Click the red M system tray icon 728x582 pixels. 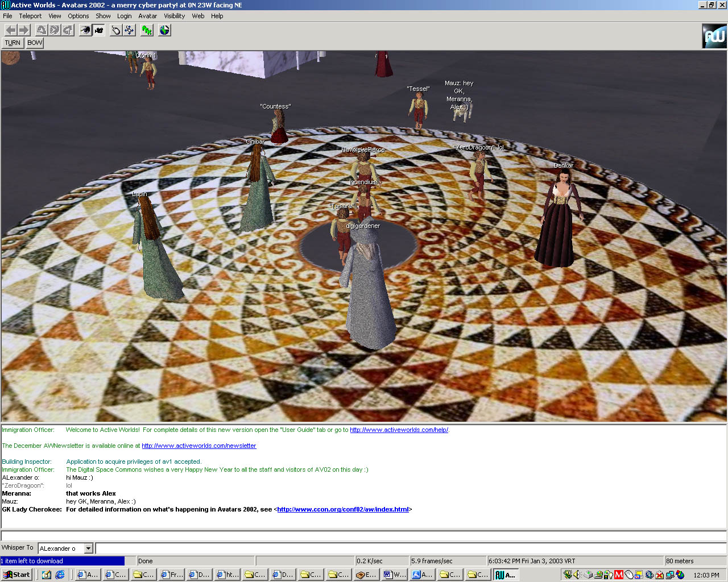pyautogui.click(x=619, y=575)
